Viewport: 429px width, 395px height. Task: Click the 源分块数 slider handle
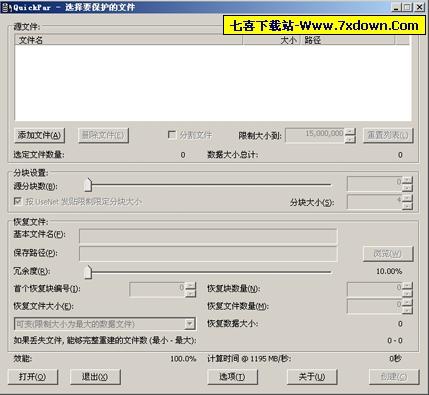tap(88, 185)
